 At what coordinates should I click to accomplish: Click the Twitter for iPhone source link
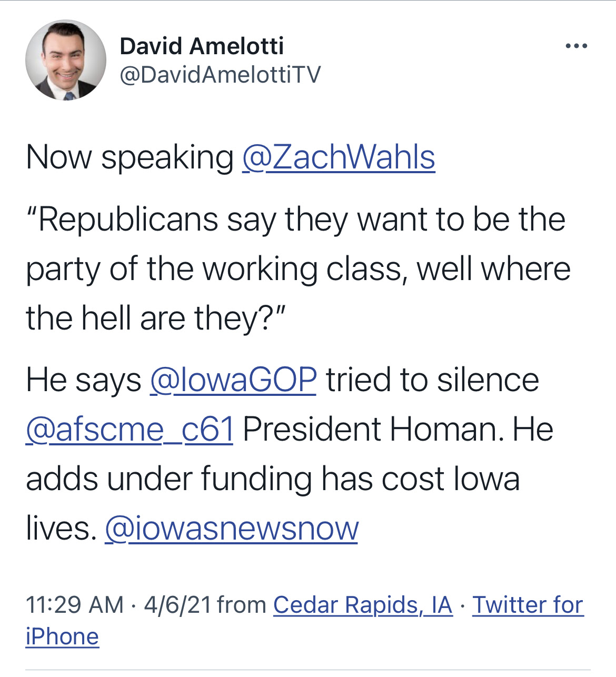tap(528, 605)
